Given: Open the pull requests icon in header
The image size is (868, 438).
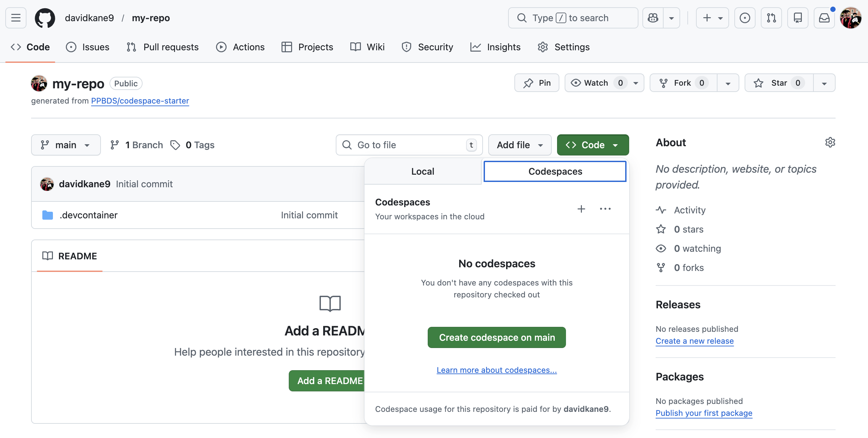Looking at the screenshot, I should [771, 18].
